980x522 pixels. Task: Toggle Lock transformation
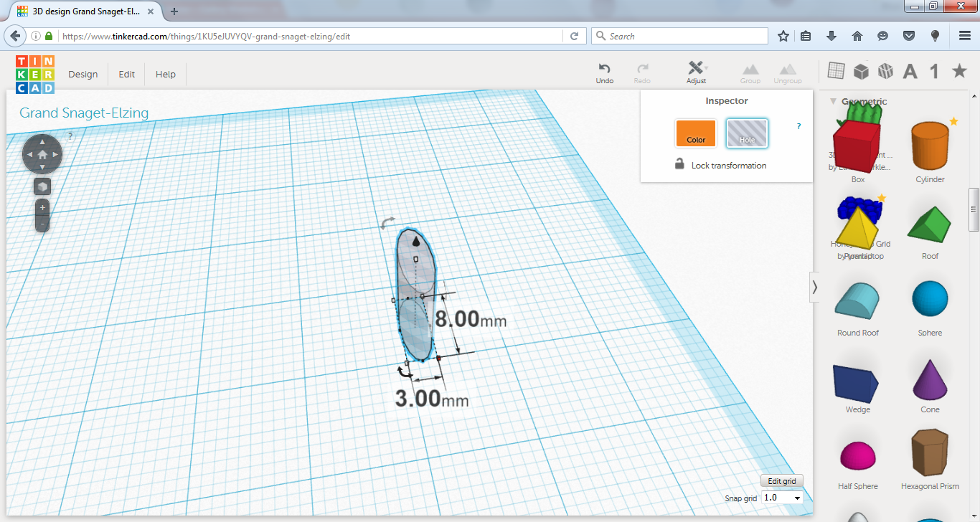click(x=721, y=165)
